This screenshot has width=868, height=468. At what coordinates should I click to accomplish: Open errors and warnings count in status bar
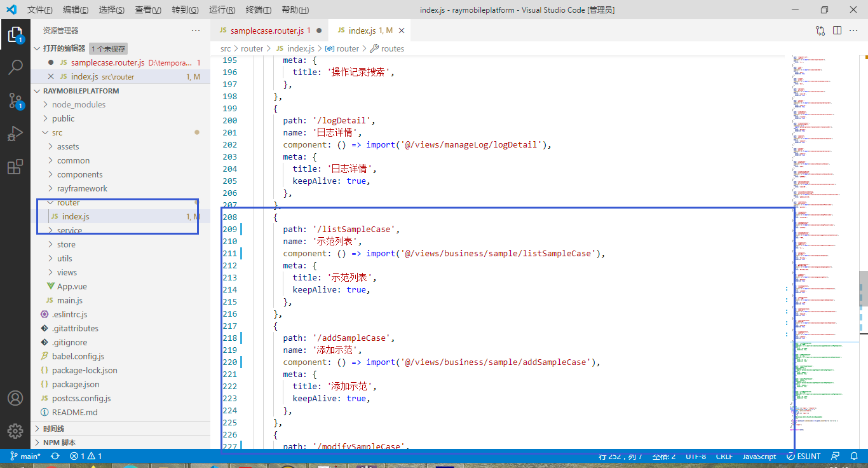tap(86, 456)
